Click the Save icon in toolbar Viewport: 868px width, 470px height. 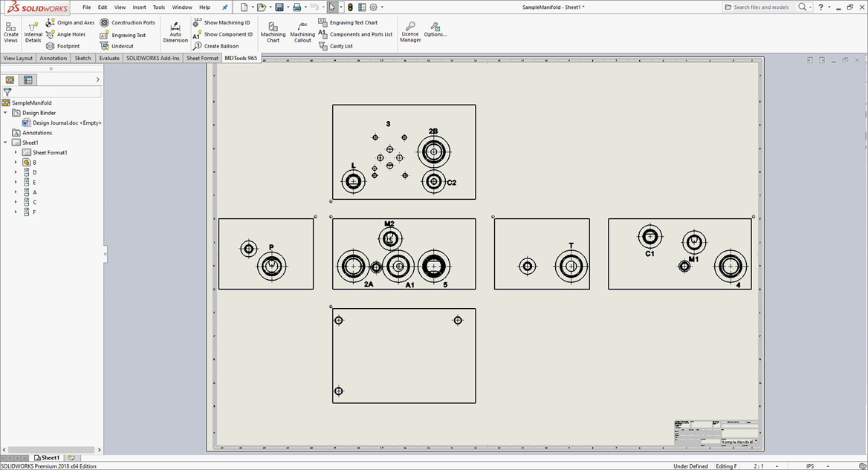279,7
